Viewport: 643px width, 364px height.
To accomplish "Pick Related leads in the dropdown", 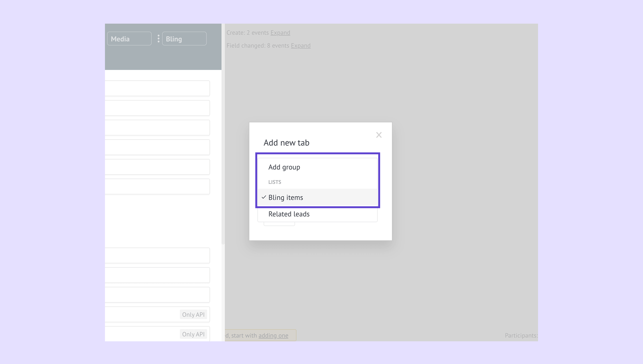I will (289, 214).
